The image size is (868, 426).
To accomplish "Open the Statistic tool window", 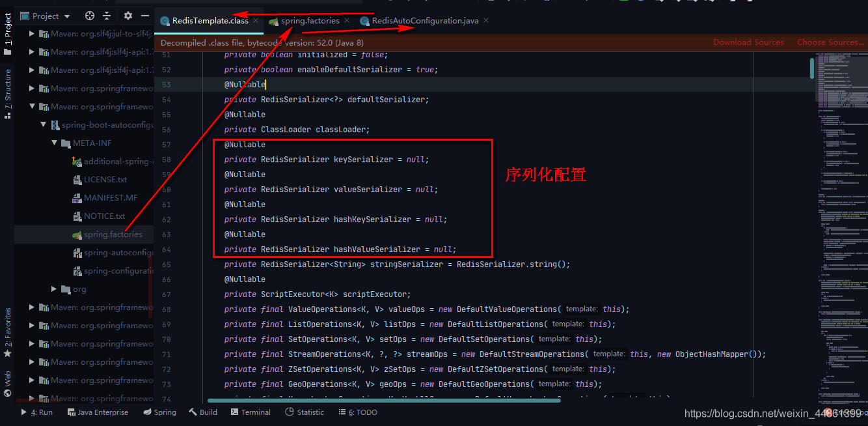I will [x=305, y=412].
